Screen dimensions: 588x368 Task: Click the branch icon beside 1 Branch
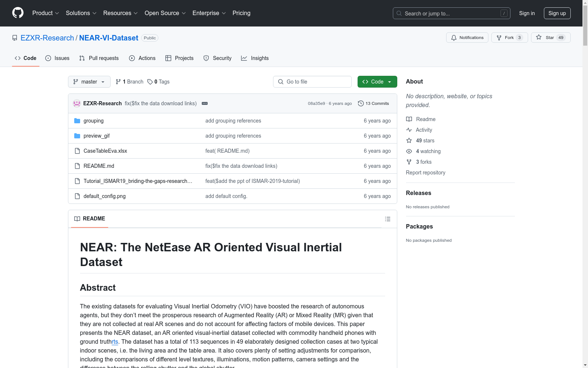tap(118, 82)
